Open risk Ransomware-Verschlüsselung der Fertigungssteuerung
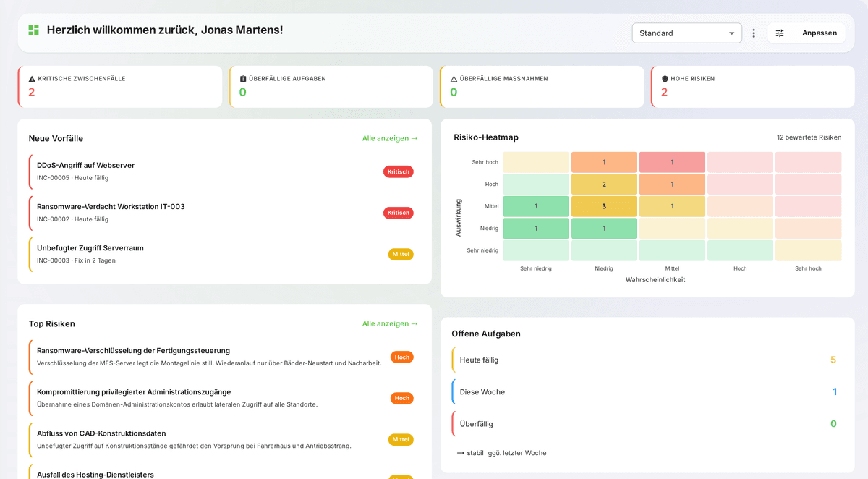868x479 pixels. point(224,357)
